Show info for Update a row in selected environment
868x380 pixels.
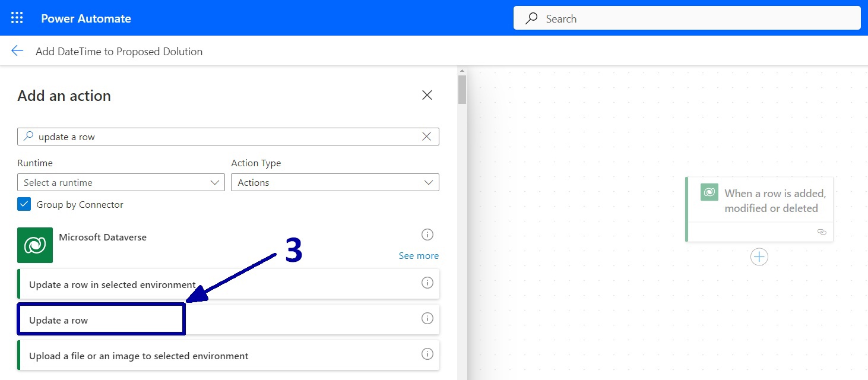(427, 283)
